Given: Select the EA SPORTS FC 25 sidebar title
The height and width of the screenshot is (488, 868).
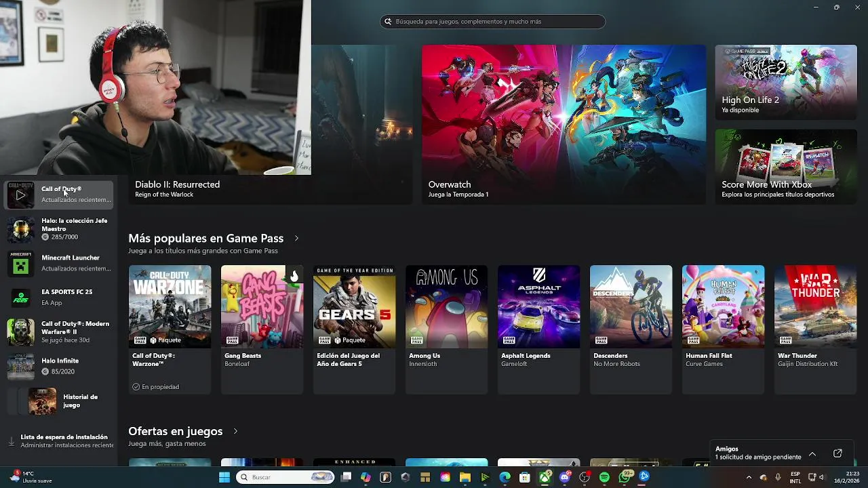Looking at the screenshot, I should pos(67,292).
